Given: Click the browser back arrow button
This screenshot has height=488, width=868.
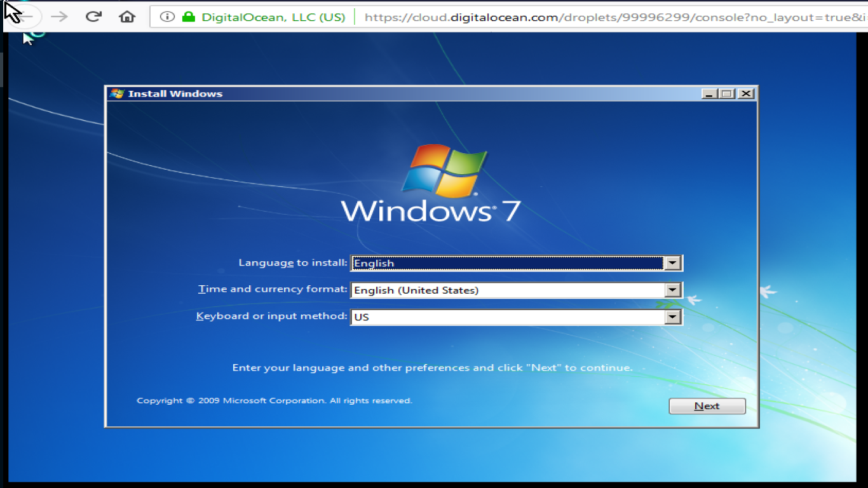Looking at the screenshot, I should pos(24,17).
